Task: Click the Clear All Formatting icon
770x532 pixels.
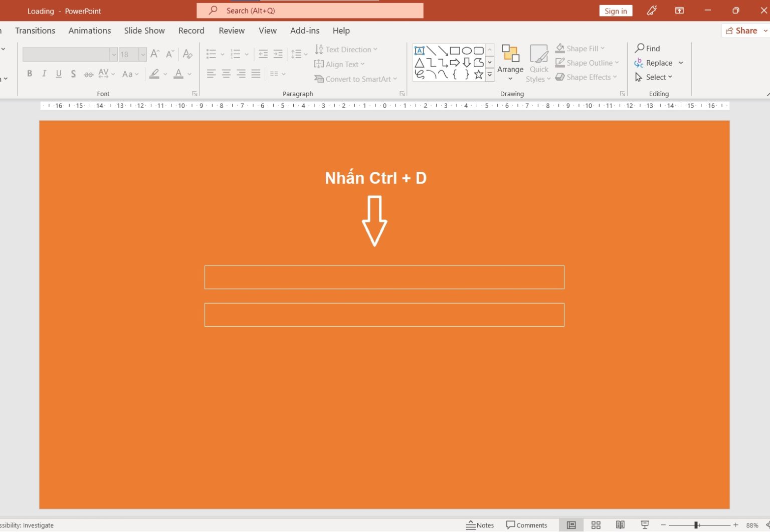Action: tap(187, 54)
